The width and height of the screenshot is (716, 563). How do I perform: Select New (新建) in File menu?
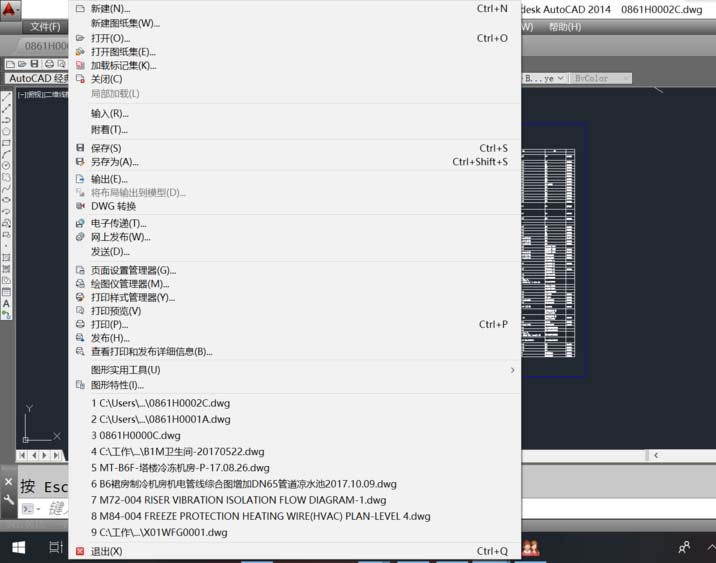[x=295, y=8]
